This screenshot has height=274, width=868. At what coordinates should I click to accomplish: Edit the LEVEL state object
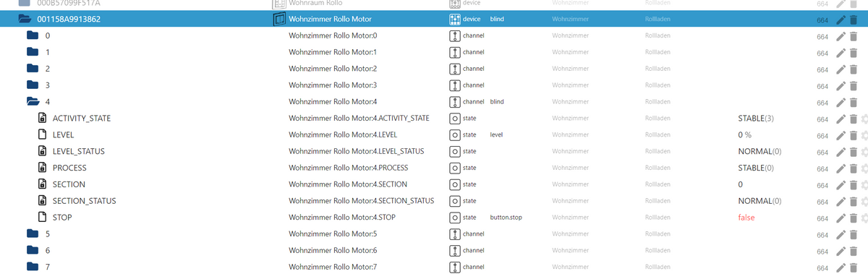tap(841, 135)
